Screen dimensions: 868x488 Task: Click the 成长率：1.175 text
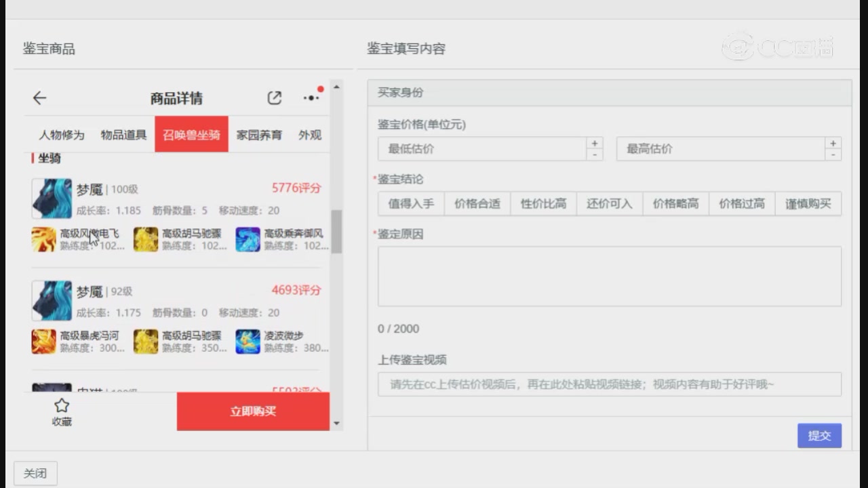108,313
